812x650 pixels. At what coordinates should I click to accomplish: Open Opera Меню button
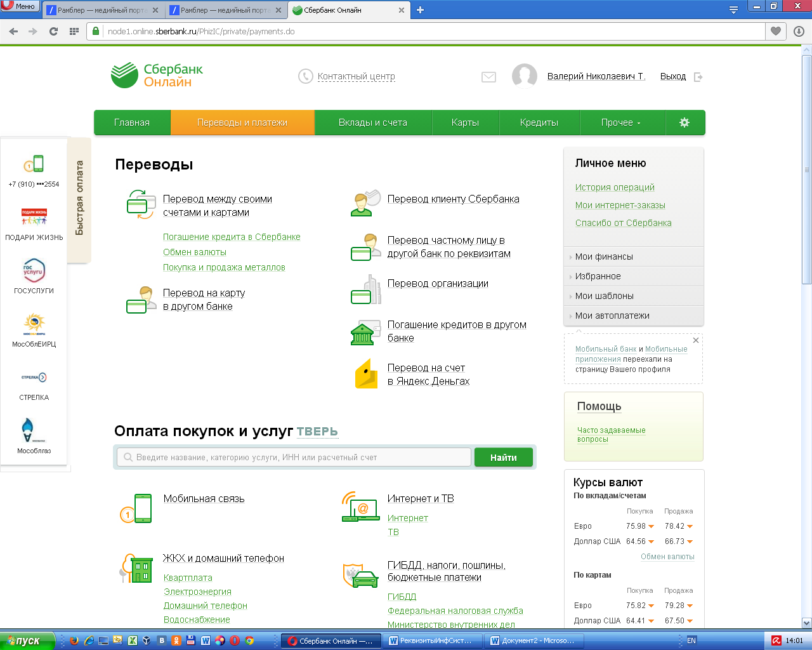20,6
